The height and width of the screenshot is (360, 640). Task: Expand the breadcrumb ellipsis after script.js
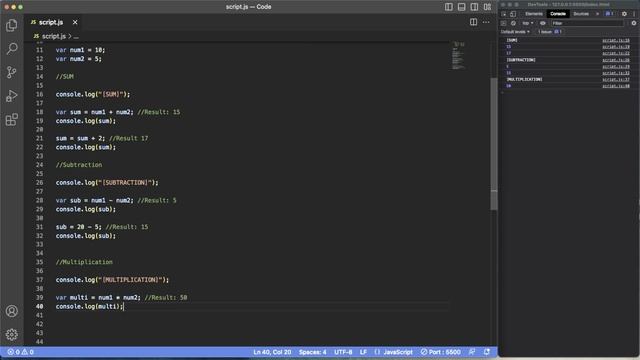(76, 37)
